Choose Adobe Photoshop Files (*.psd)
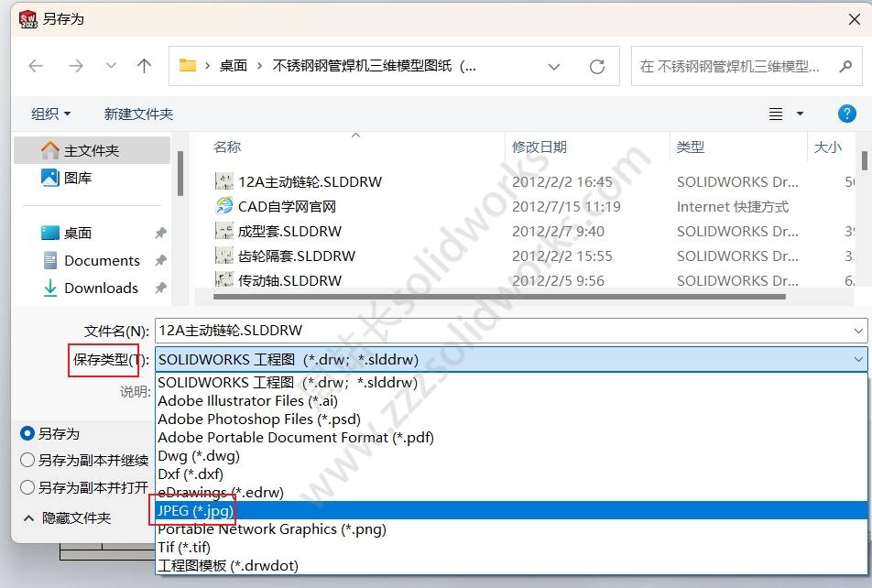Image resolution: width=872 pixels, height=588 pixels. pyautogui.click(x=511, y=419)
